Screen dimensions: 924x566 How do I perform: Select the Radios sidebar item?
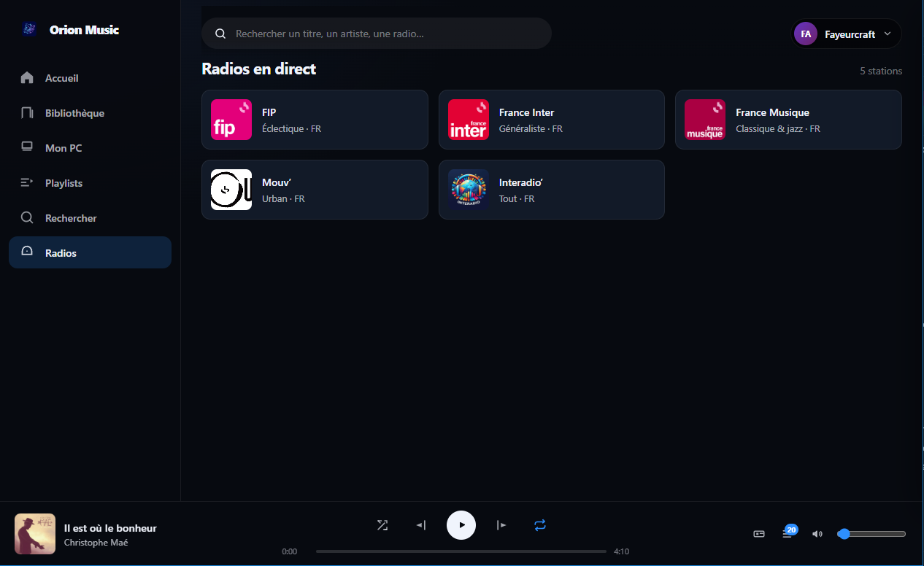point(90,252)
